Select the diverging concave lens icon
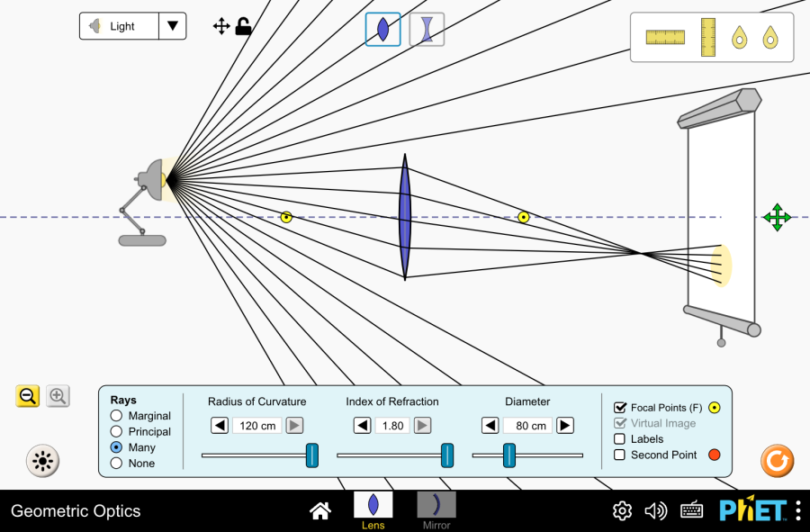Screen dimensions: 810x532 coord(427,29)
